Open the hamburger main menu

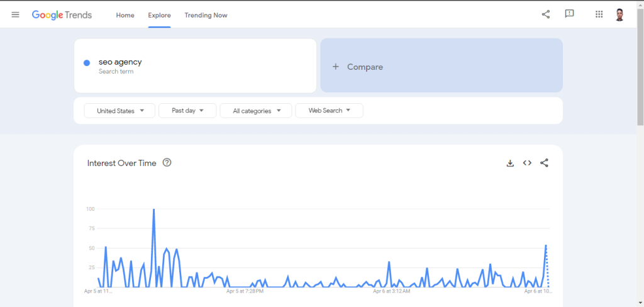pos(16,14)
